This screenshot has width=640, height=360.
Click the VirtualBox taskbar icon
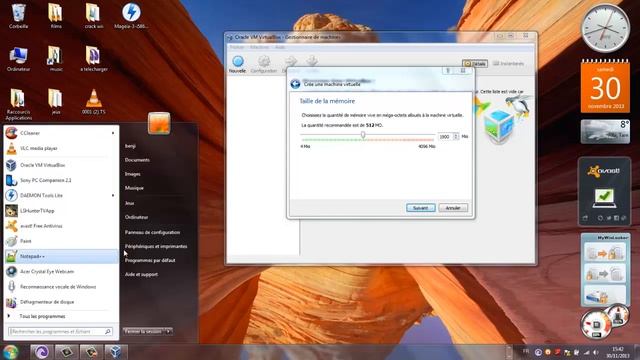[116, 352]
